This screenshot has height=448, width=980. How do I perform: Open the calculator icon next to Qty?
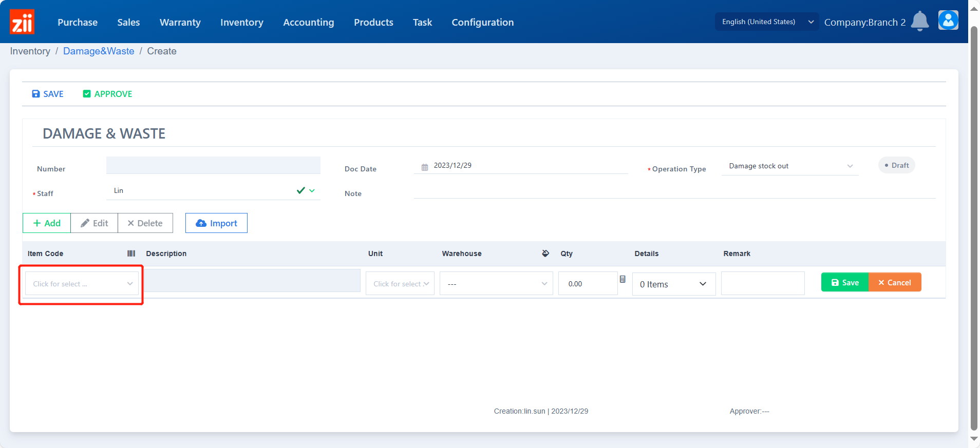(623, 279)
